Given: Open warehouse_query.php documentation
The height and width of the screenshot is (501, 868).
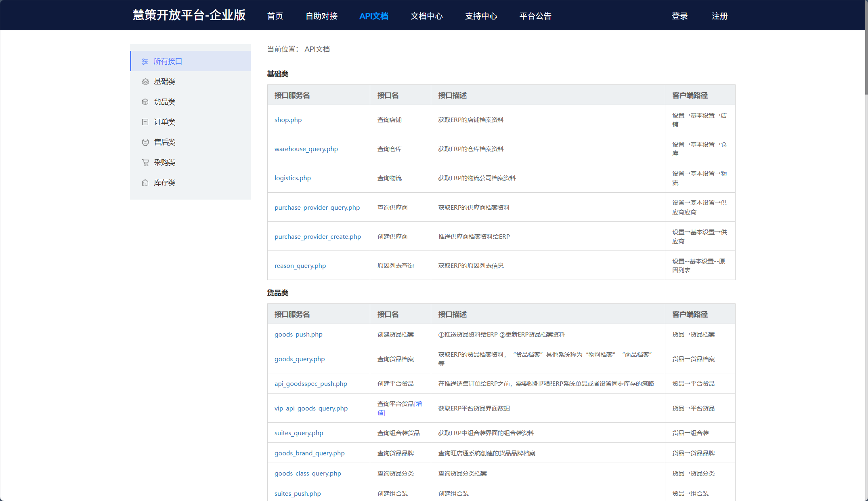Looking at the screenshot, I should tap(306, 149).
